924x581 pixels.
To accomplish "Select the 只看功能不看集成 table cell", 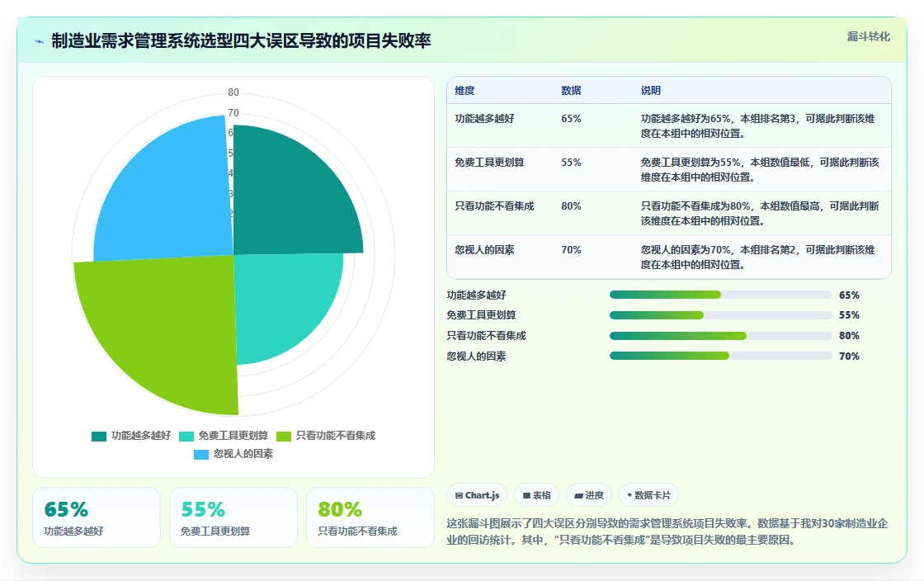I will [494, 206].
